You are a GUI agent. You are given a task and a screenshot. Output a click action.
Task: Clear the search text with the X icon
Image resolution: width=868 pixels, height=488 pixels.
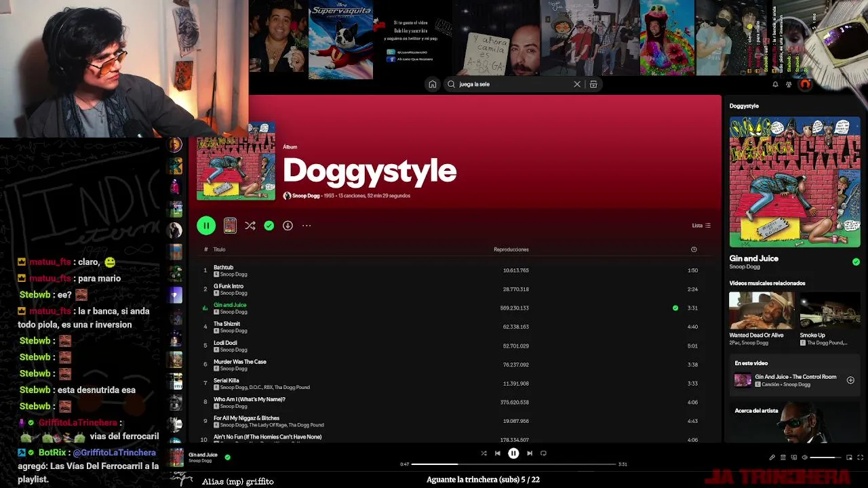[x=577, y=84]
